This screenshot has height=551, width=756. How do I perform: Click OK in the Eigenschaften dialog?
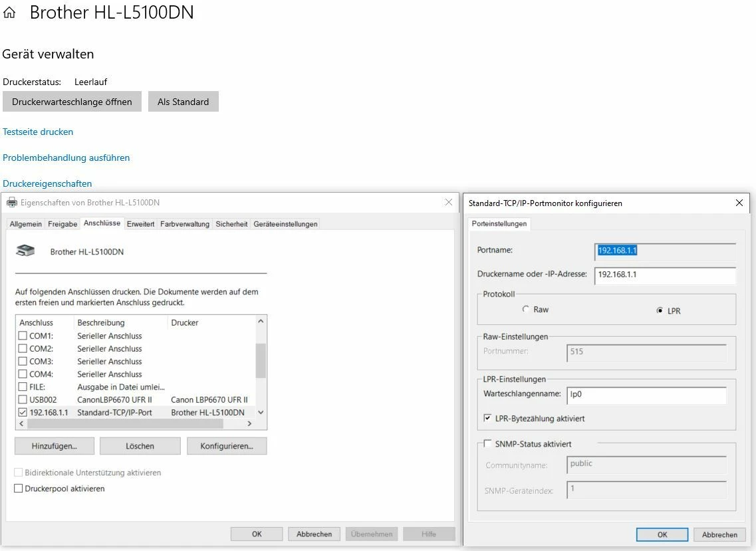[x=257, y=534]
